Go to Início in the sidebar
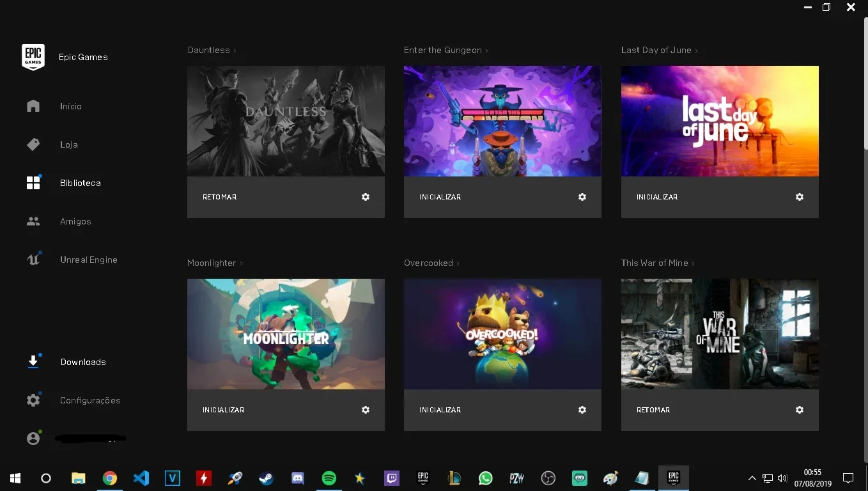 [x=71, y=106]
